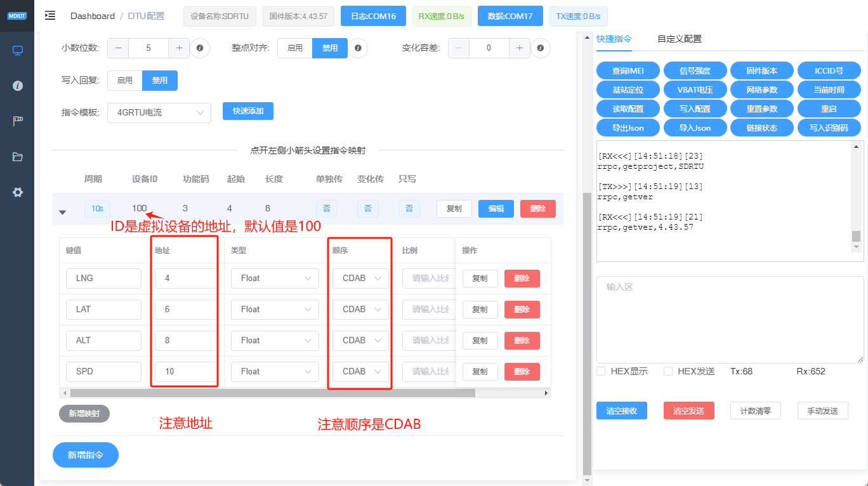
Task: Toggle the hamburger menu collapse icon
Action: click(x=50, y=16)
